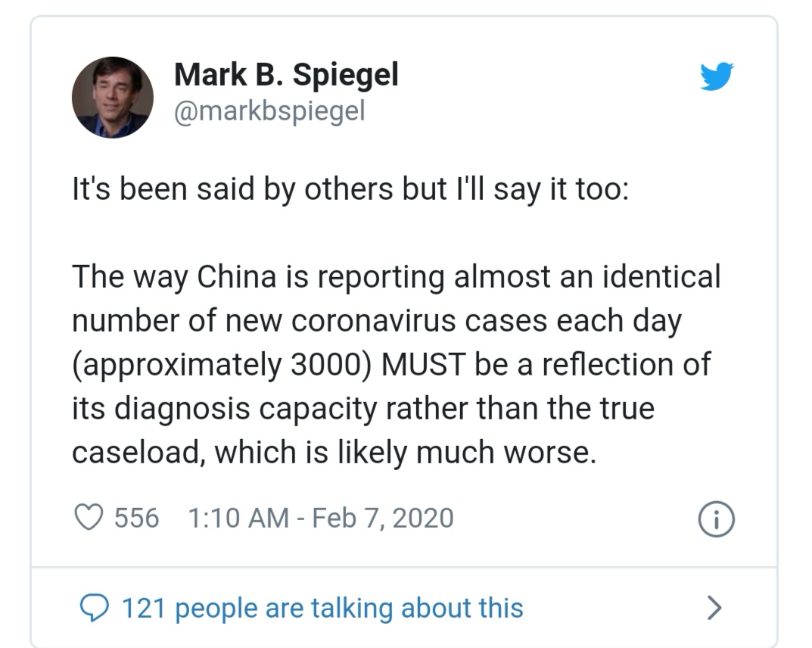Open the @markbspiegel handle link
Screen dimensions: 812x648
point(270,111)
